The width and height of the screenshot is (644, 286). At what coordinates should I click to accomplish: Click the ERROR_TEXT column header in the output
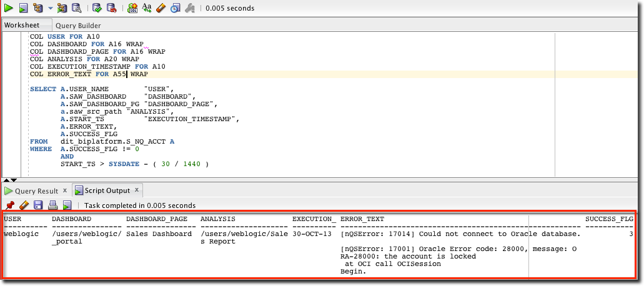pyautogui.click(x=362, y=219)
